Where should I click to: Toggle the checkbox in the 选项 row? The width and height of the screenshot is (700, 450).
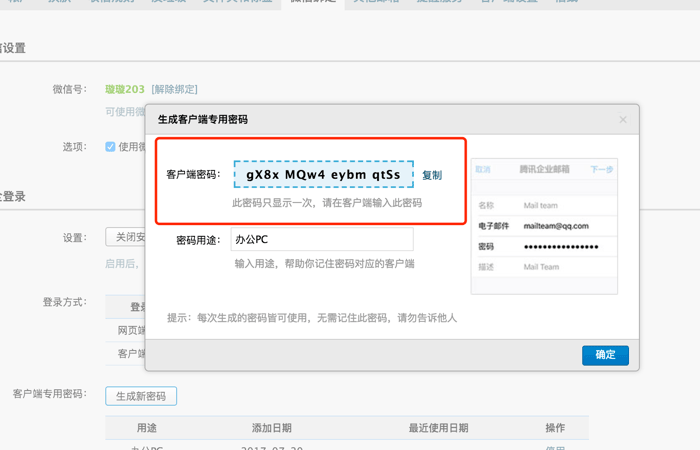[x=110, y=147]
